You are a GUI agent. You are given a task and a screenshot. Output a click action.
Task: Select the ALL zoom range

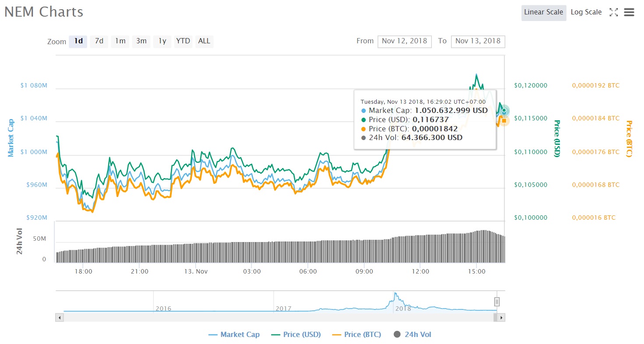pyautogui.click(x=204, y=41)
